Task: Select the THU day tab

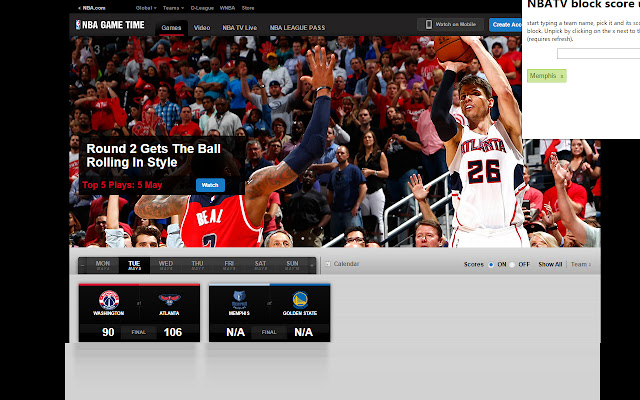Action: [x=197, y=265]
